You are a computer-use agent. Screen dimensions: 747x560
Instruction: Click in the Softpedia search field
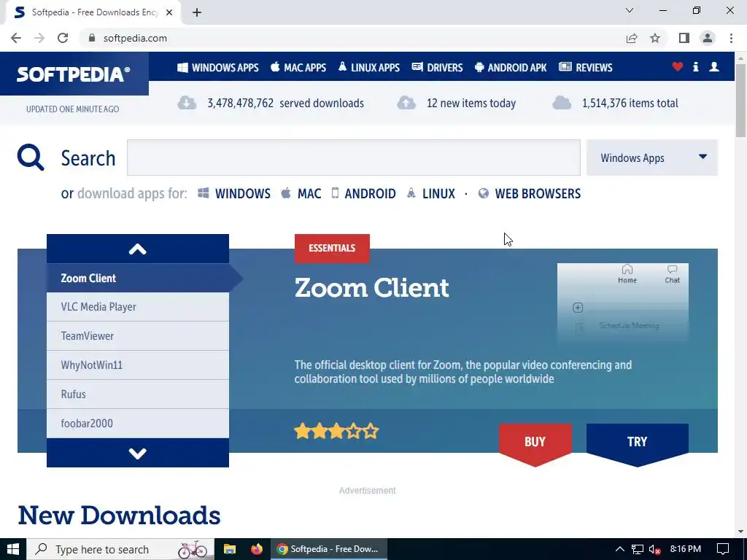click(x=354, y=157)
